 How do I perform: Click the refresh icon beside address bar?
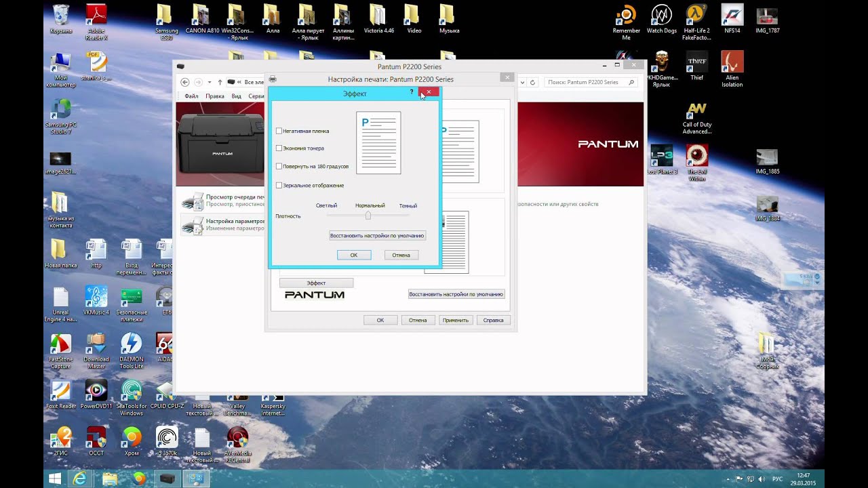[533, 82]
